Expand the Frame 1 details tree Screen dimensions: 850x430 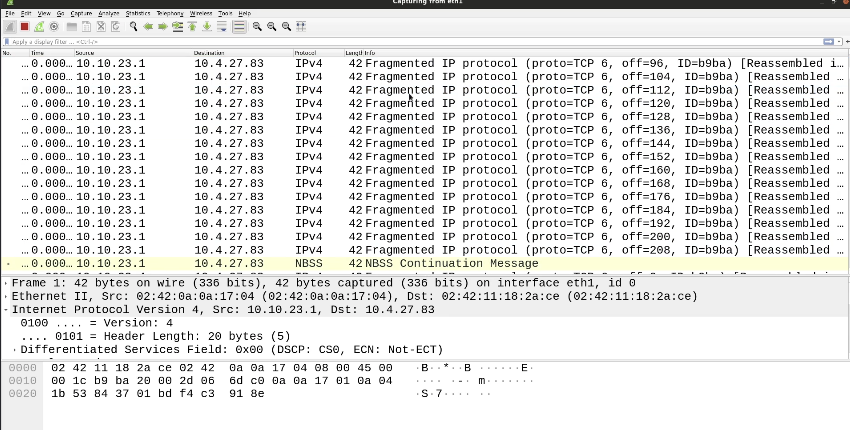pyautogui.click(x=6, y=283)
